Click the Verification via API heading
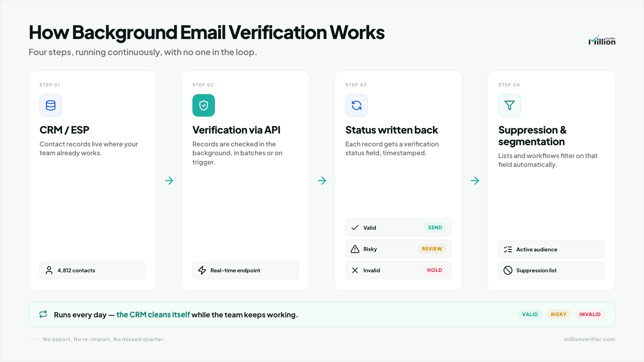Viewport: 644px width, 362px height. coord(236,130)
